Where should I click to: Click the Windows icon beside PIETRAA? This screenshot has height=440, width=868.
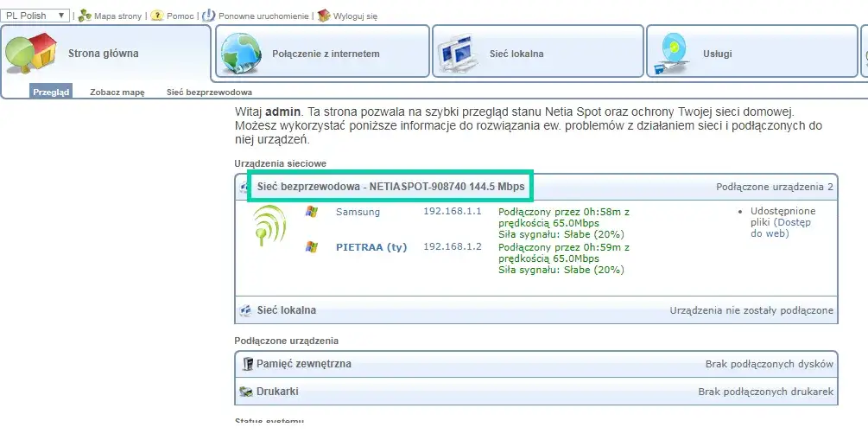tap(312, 247)
